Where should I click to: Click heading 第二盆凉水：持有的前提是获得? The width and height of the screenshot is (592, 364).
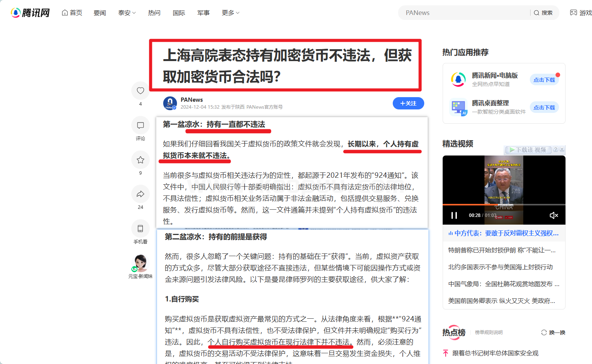tap(216, 237)
